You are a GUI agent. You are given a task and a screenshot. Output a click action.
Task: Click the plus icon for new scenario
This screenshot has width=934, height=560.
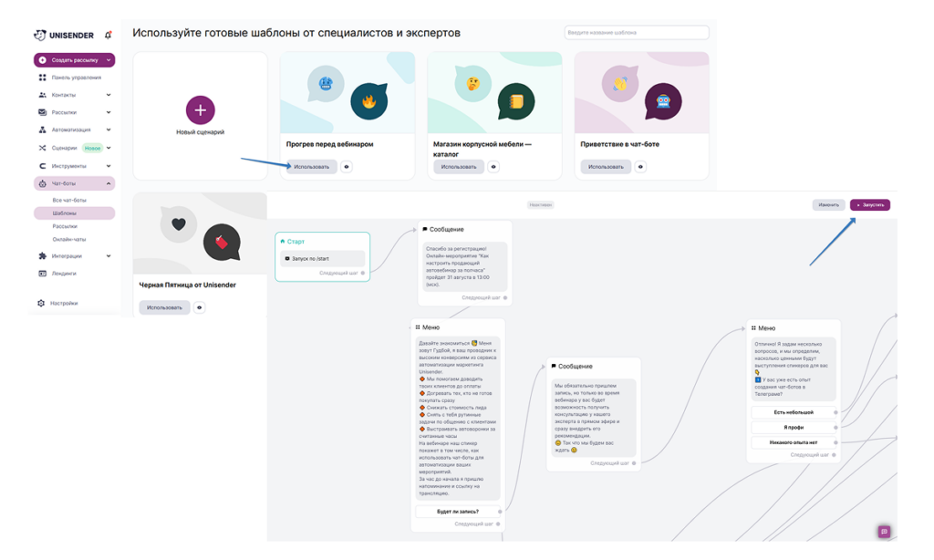[201, 110]
